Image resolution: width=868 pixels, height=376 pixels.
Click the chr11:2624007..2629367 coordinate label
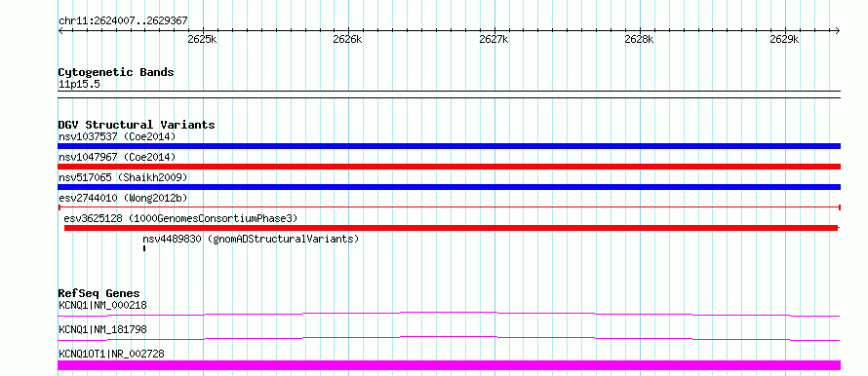tap(123, 21)
